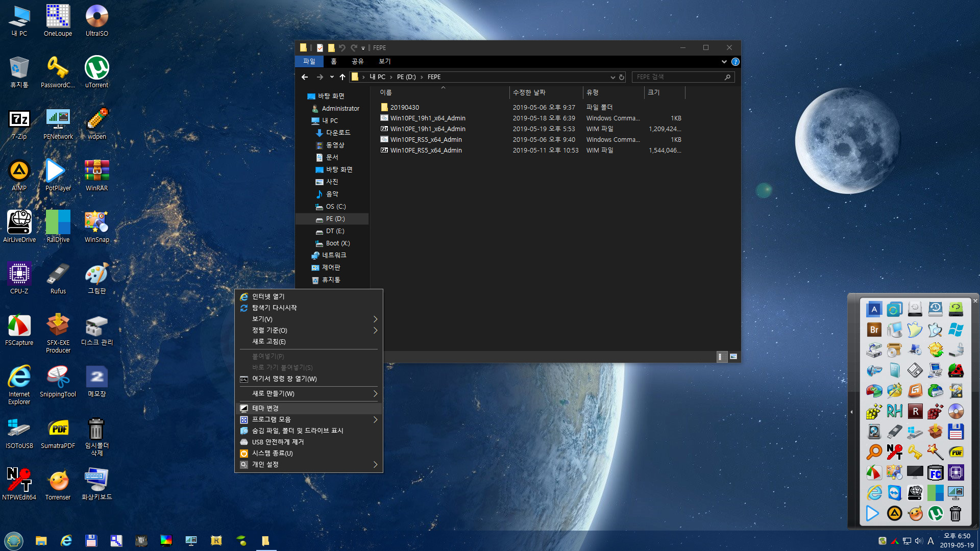980x551 pixels.
Task: Go up one folder level in Explorer
Action: pos(342,77)
